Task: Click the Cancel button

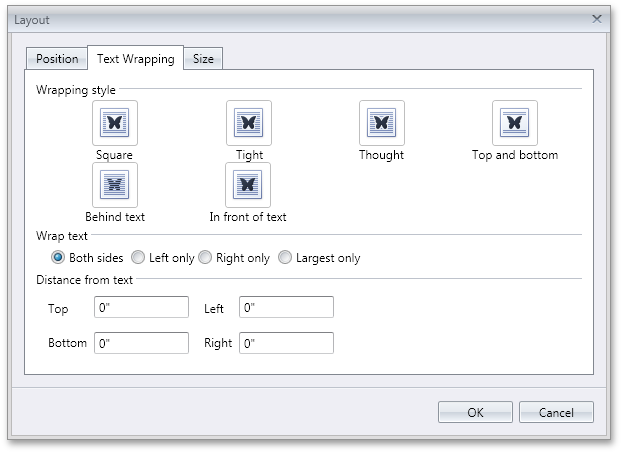Action: tap(556, 412)
